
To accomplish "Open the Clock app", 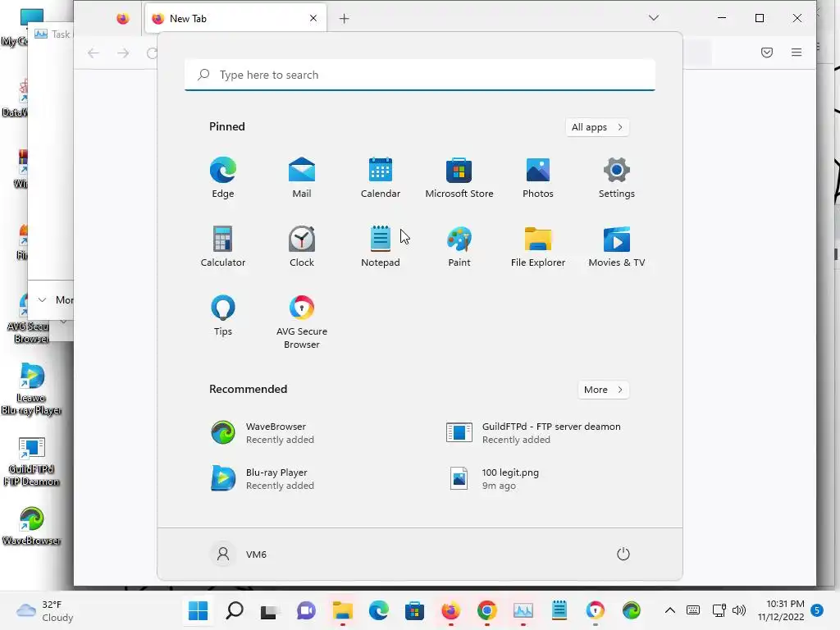I will (x=302, y=246).
